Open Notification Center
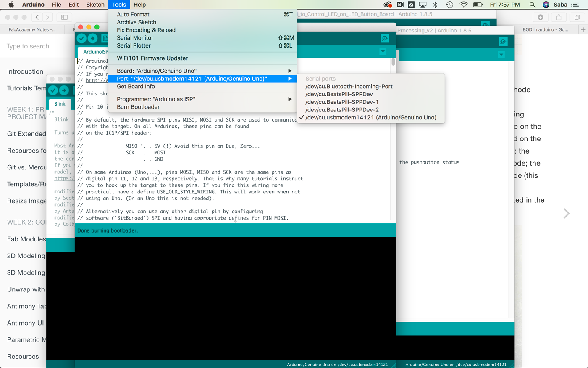 coord(575,5)
